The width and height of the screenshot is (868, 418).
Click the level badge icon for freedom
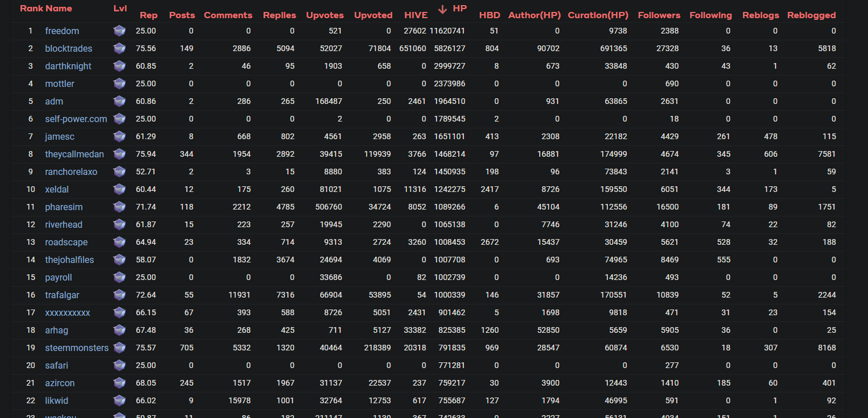[x=119, y=31]
